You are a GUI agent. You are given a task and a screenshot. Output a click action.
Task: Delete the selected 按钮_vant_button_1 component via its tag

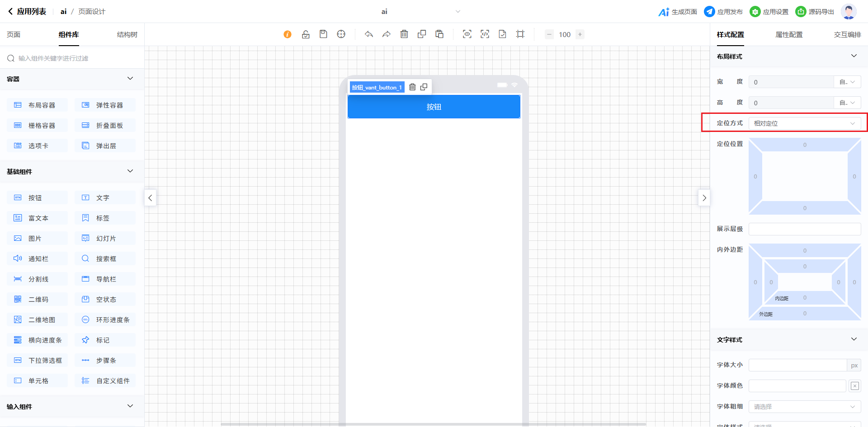(x=412, y=87)
